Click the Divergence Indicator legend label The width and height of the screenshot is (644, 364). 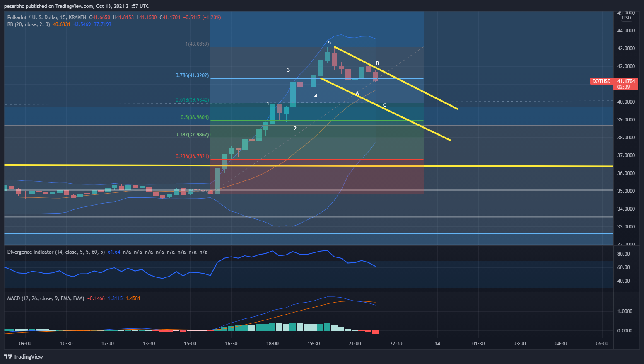pos(56,252)
